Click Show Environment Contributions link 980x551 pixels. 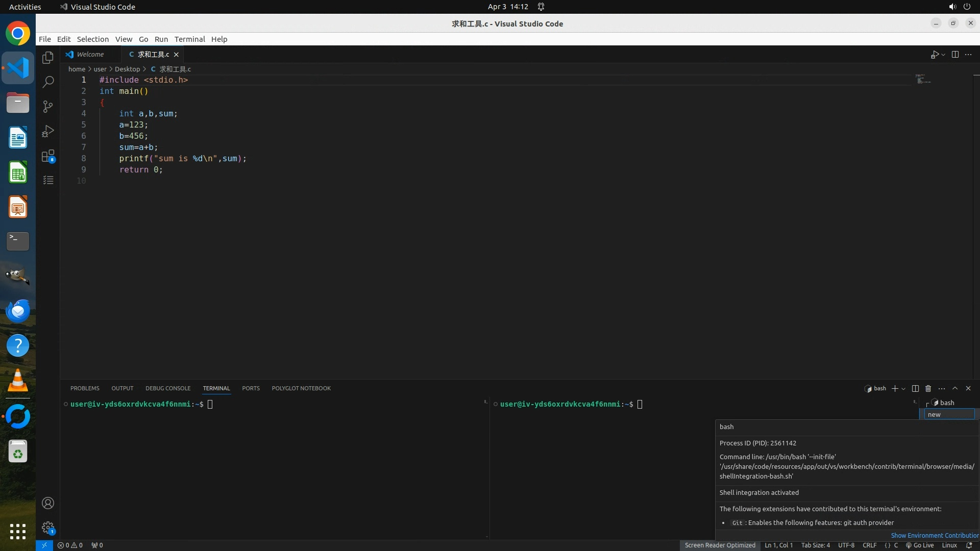935,536
